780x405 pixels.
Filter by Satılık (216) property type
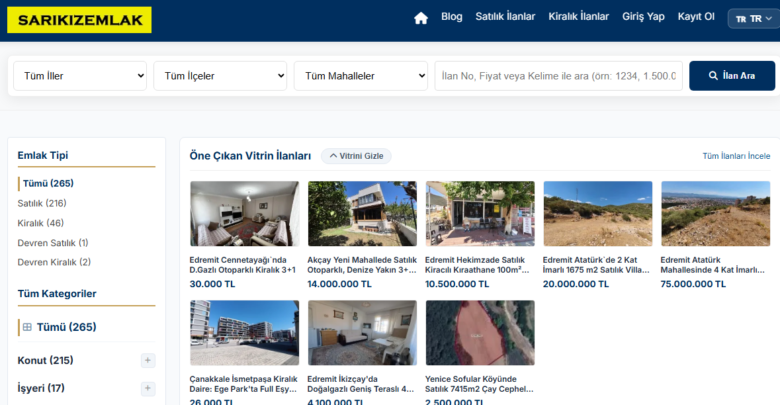click(x=42, y=203)
